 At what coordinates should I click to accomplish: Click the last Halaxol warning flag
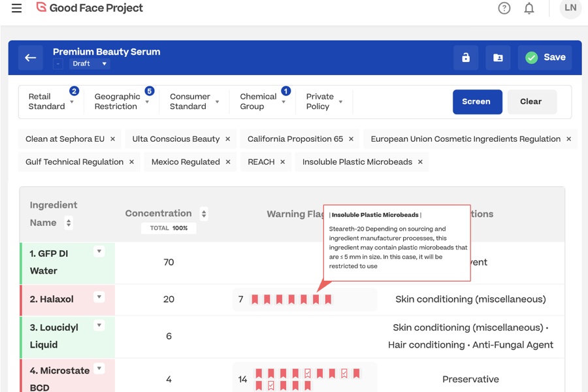point(328,299)
